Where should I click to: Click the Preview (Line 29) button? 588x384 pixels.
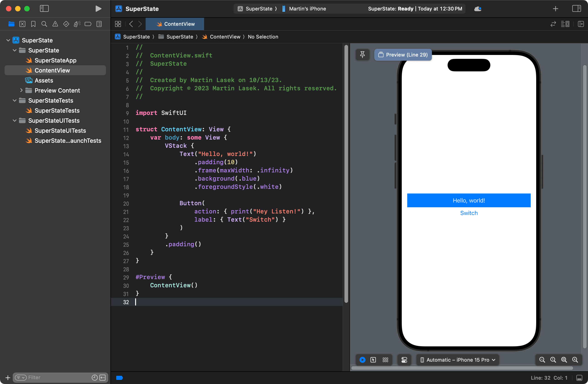tap(403, 55)
